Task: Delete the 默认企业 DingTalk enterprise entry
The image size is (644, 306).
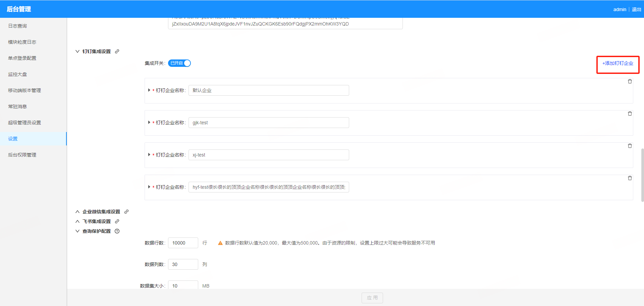Action: (x=630, y=81)
